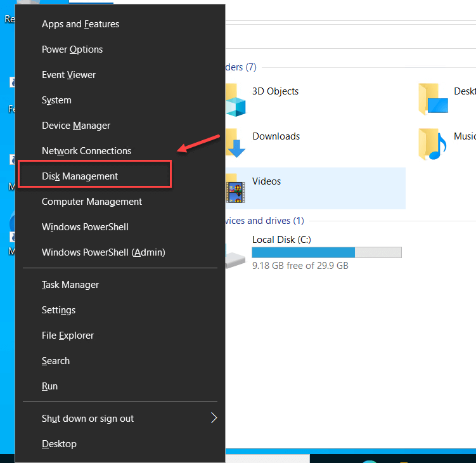This screenshot has height=463, width=476.
Task: Click Network Connections entry
Action: (x=87, y=151)
